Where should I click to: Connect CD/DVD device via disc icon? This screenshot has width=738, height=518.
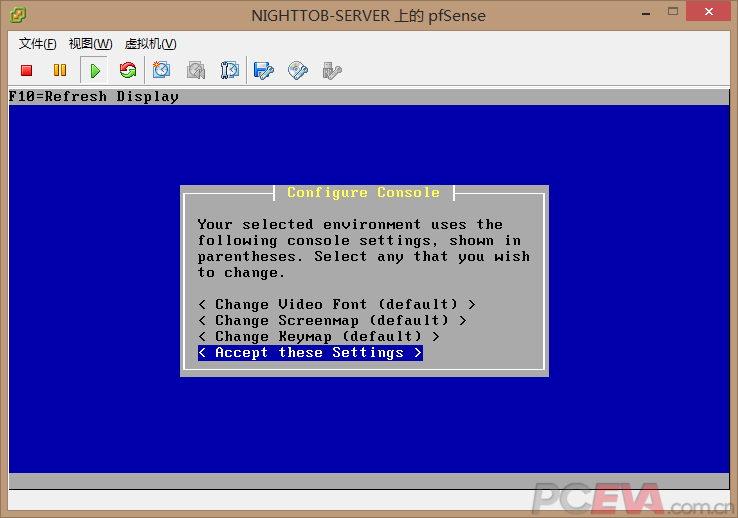[x=298, y=70]
